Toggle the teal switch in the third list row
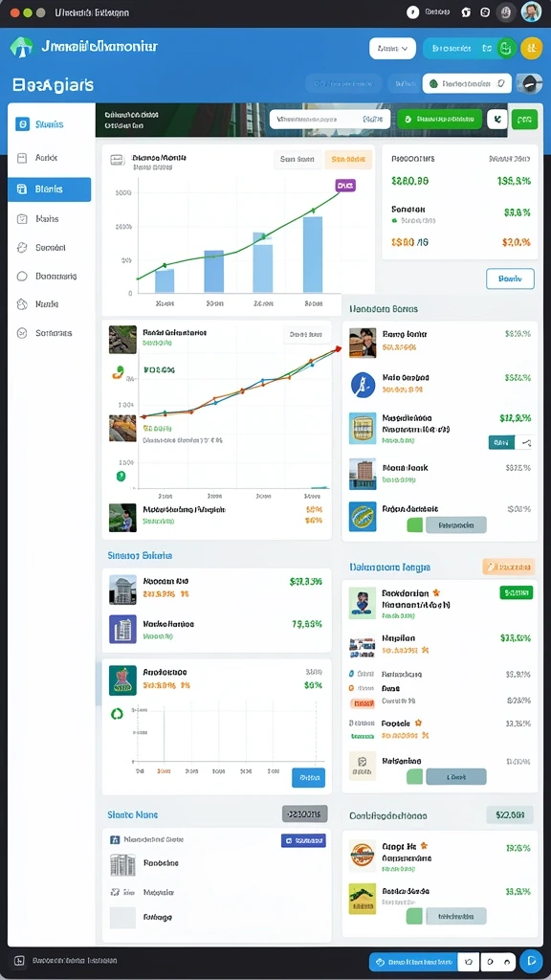The width and height of the screenshot is (551, 980). pos(510,442)
